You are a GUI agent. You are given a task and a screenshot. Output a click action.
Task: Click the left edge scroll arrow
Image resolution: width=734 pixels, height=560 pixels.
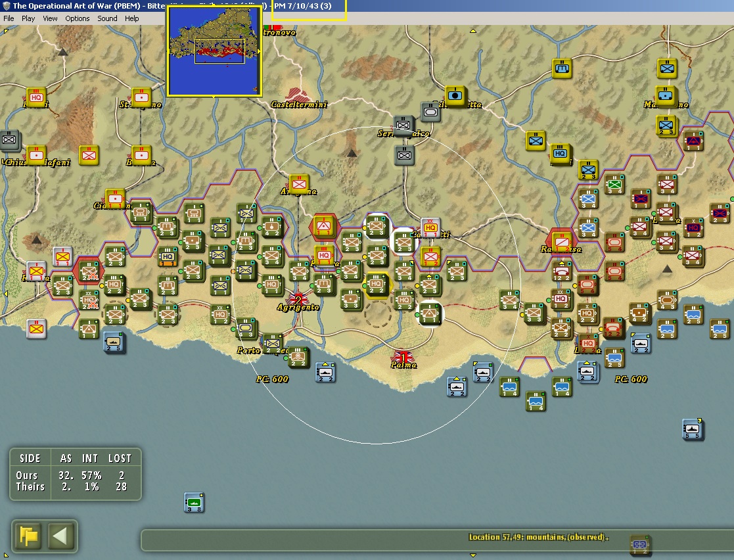5,294
